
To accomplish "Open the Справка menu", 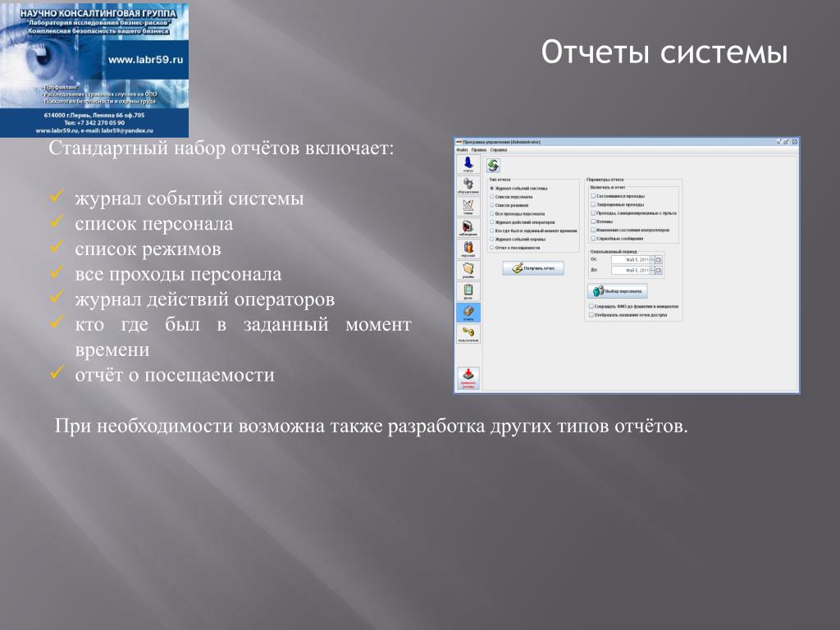I will point(499,150).
